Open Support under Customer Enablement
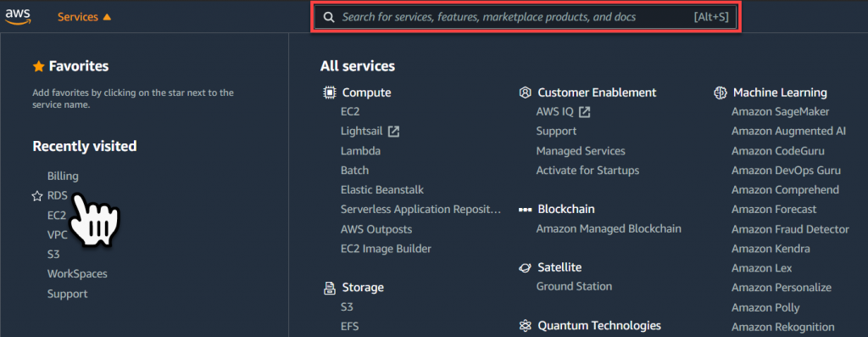 (556, 132)
